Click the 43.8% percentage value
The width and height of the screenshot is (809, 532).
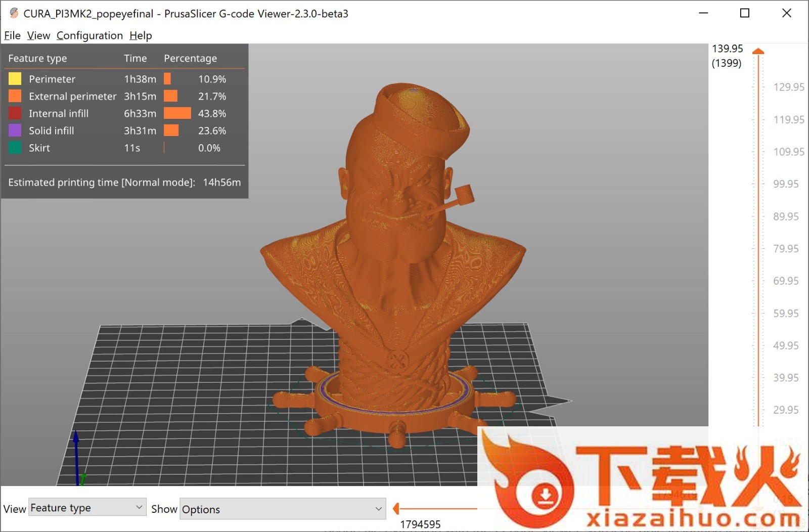[212, 113]
